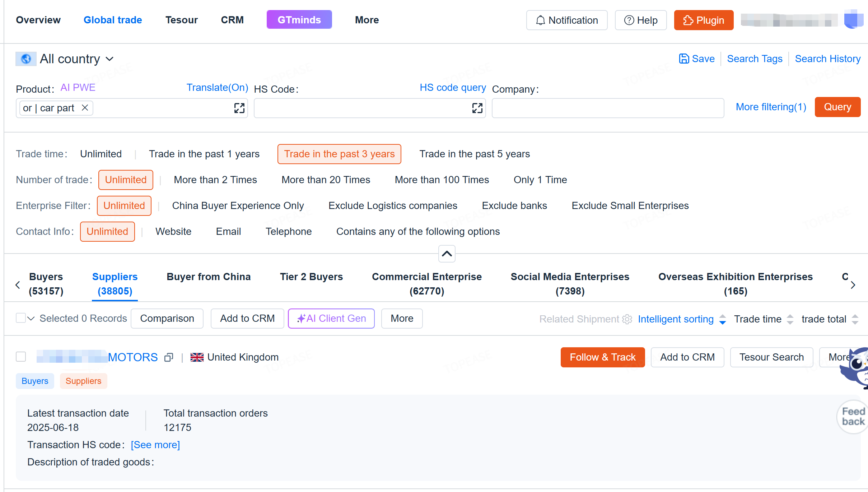Check the select-all records checkbox

21,318
